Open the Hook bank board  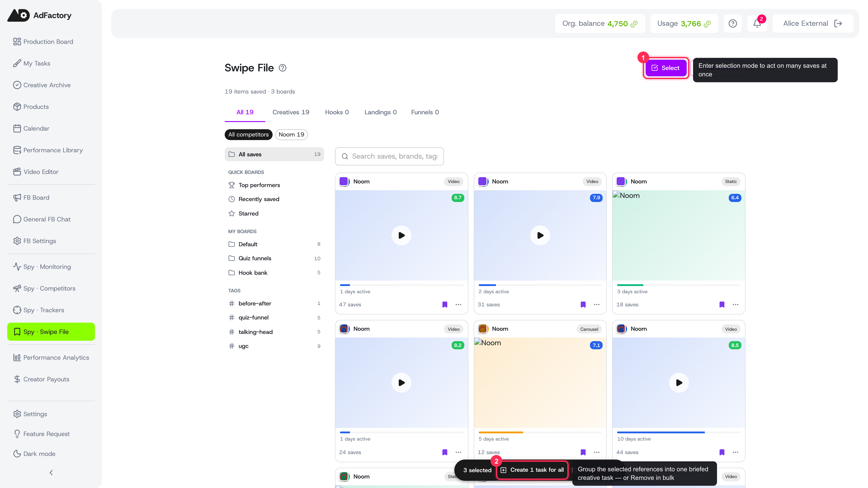(274, 273)
